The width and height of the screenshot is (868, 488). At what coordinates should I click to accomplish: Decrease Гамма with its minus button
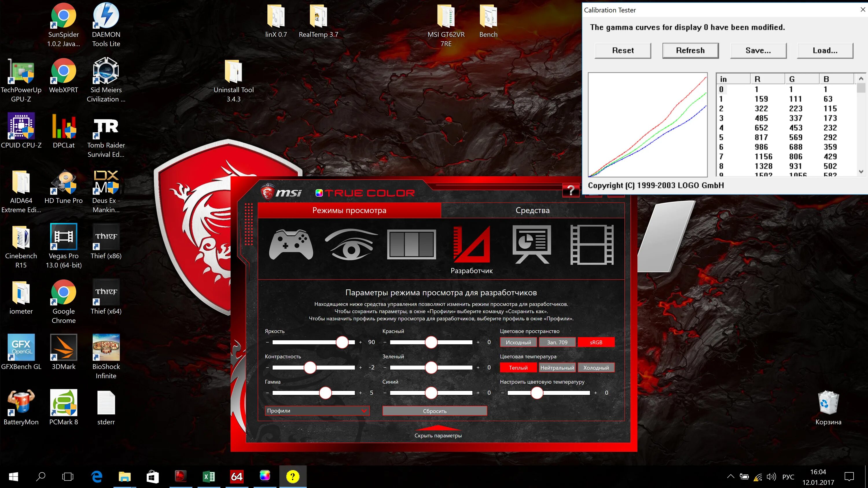point(267,393)
